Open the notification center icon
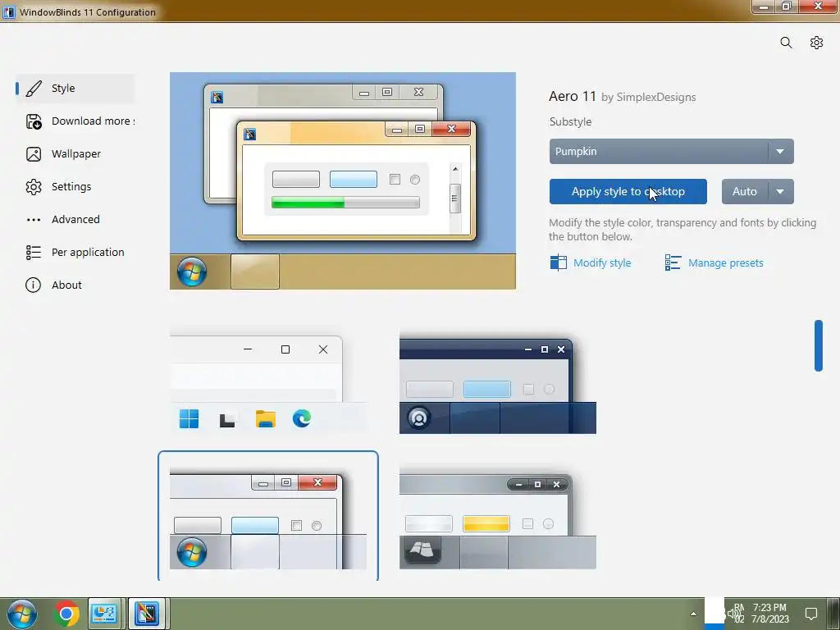Viewport: 840px width, 630px height. point(811,614)
